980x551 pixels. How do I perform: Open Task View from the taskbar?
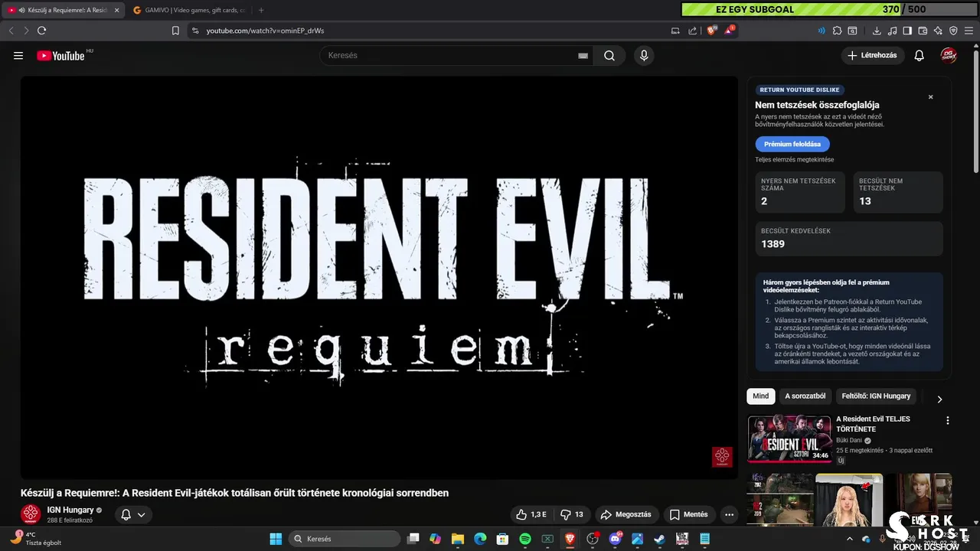413,539
